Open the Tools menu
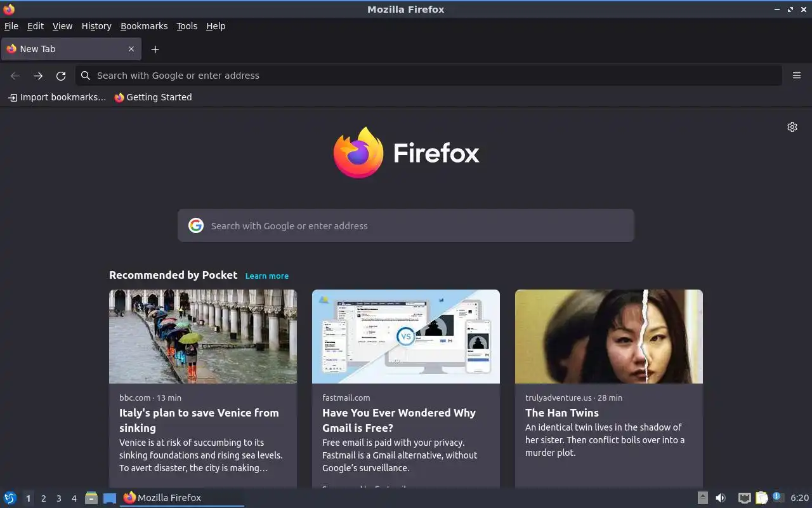The image size is (812, 508). 187,26
